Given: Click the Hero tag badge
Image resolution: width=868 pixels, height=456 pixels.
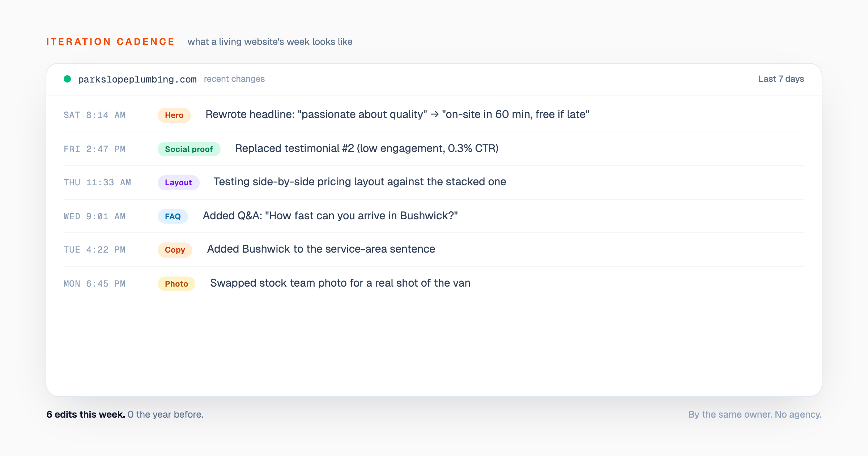Looking at the screenshot, I should (174, 115).
